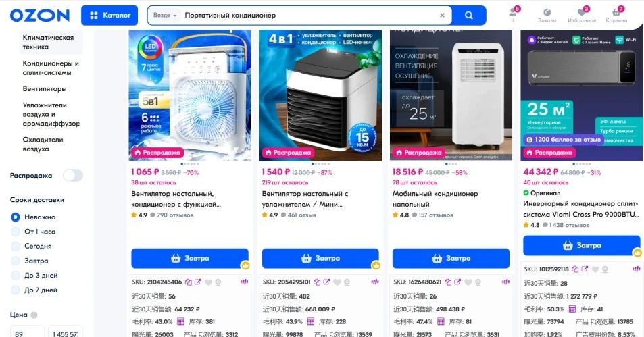Click analytics bars icon for SKU 1012592118
This screenshot has width=644, height=337.
click(636, 269)
